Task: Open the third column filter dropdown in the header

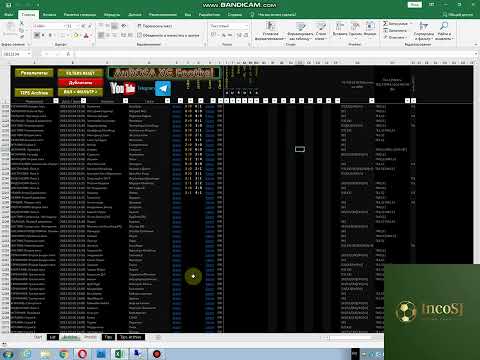Action: pos(125,101)
